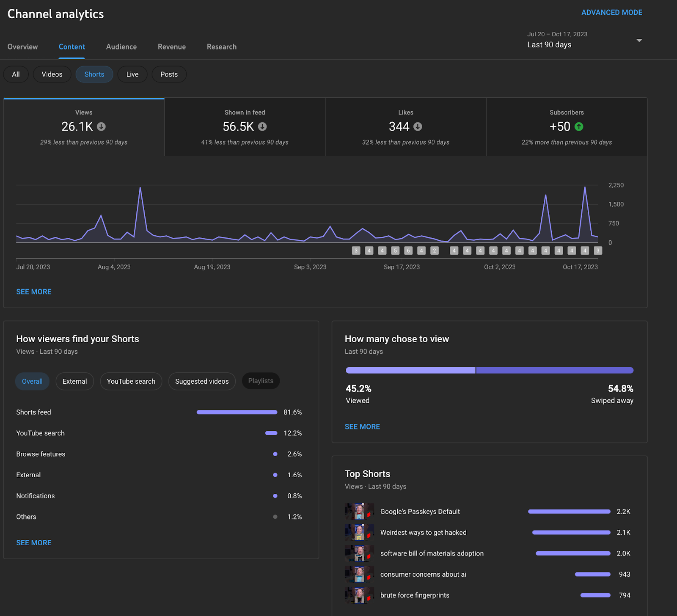Select the YouTube search chip button
Image resolution: width=677 pixels, height=616 pixels.
pyautogui.click(x=131, y=381)
